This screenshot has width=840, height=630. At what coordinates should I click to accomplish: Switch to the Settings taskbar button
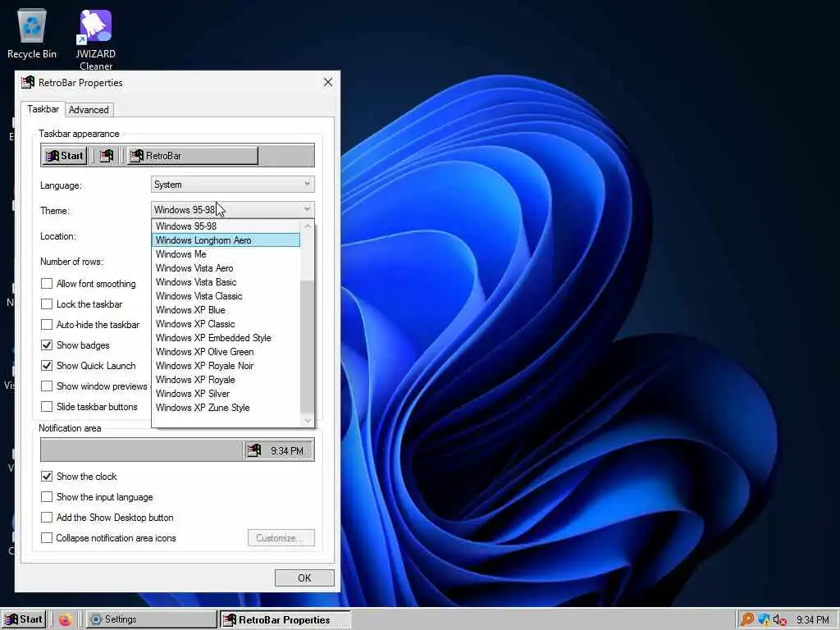[151, 619]
